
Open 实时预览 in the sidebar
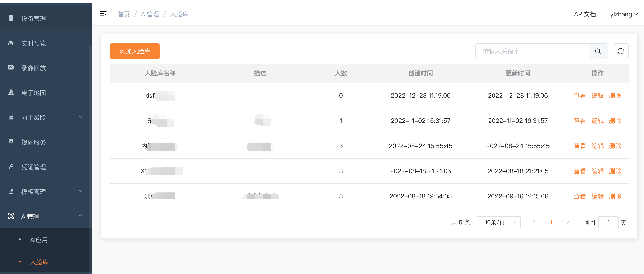33,43
